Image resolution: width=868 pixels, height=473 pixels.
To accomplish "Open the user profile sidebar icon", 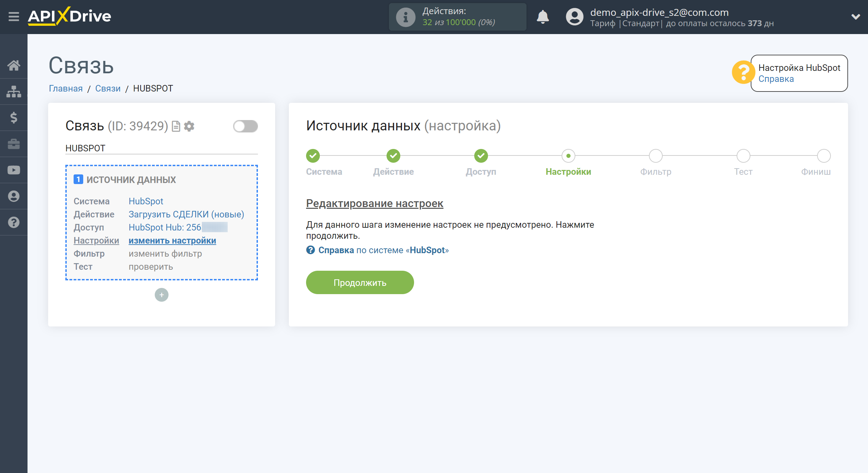I will [14, 196].
